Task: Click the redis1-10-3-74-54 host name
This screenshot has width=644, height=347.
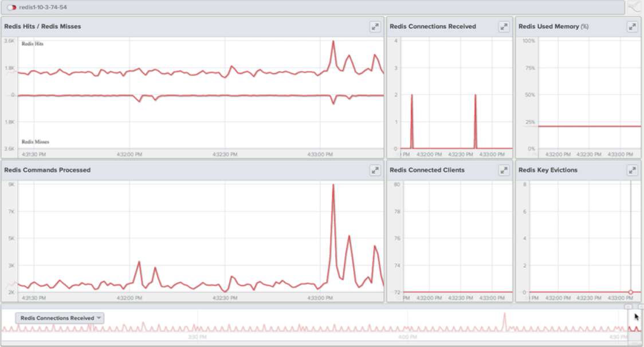Action: [43, 7]
